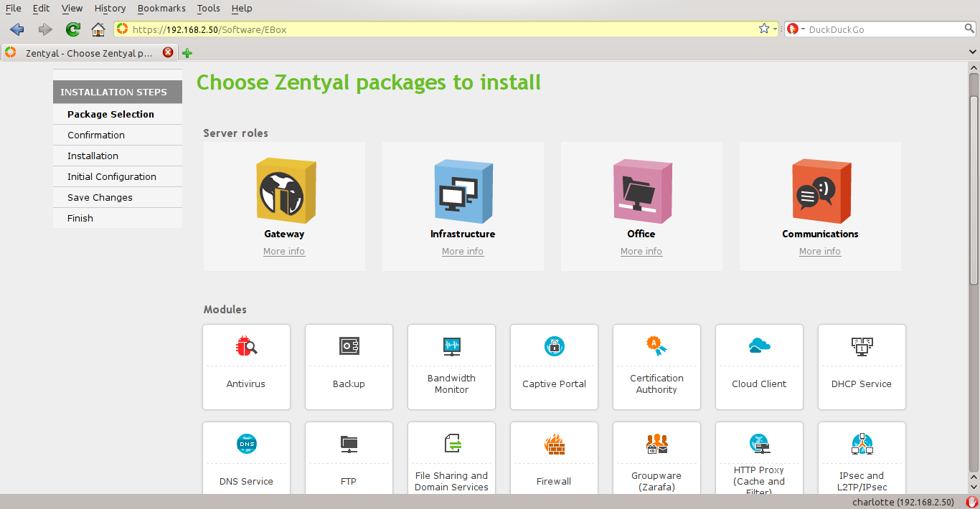Open the URL history dropdown arrow
Screen dimensions: 980x509
pyautogui.click(x=775, y=29)
